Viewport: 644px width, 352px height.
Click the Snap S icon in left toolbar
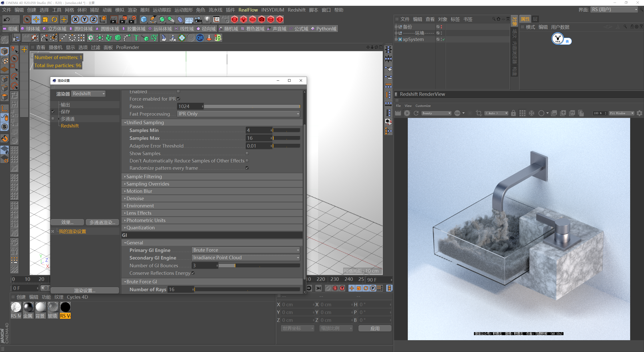coord(5,127)
